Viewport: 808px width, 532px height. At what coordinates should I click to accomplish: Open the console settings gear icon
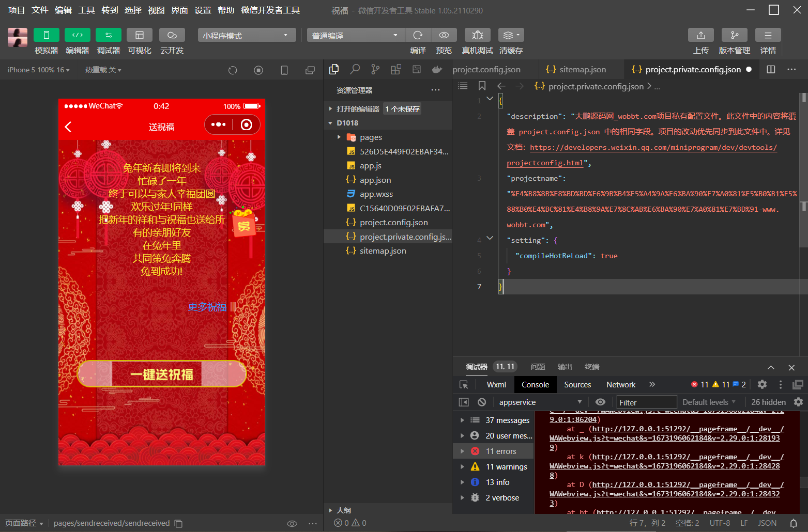click(798, 402)
